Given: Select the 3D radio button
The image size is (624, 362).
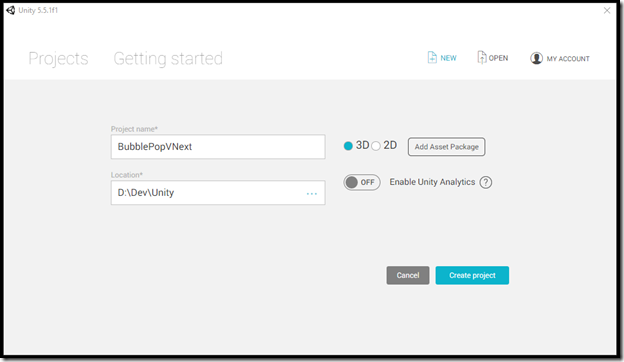Looking at the screenshot, I should (348, 146).
